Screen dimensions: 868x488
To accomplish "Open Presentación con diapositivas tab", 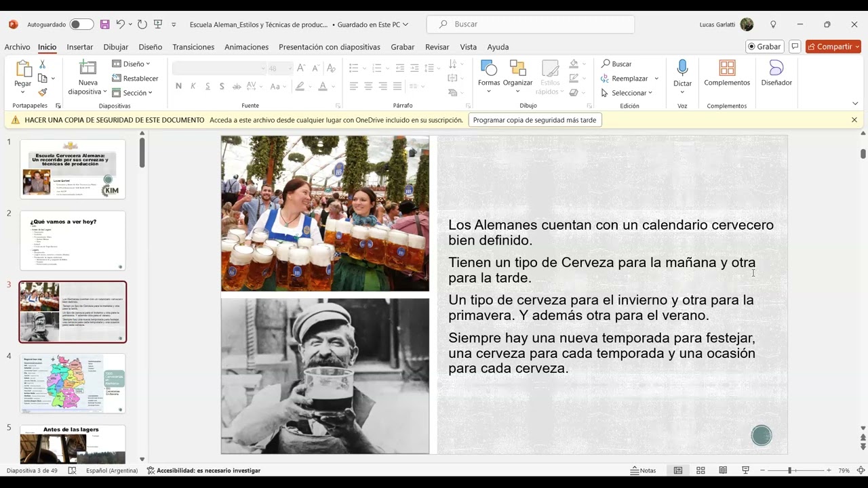I will (x=329, y=47).
